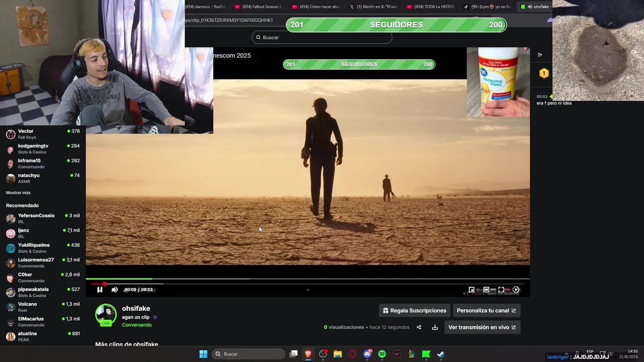
Task: Open picture-in-picture mode icon
Action: pyautogui.click(x=471, y=290)
